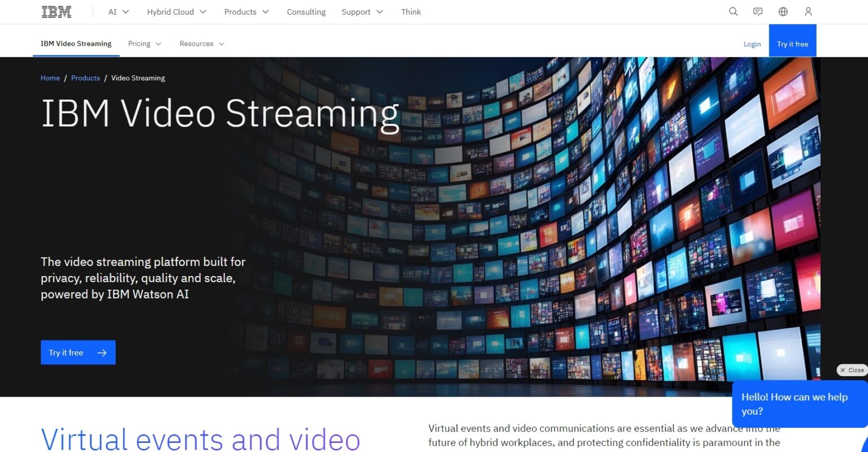Click the IBM logo
The width and height of the screenshot is (868, 452).
56,11
